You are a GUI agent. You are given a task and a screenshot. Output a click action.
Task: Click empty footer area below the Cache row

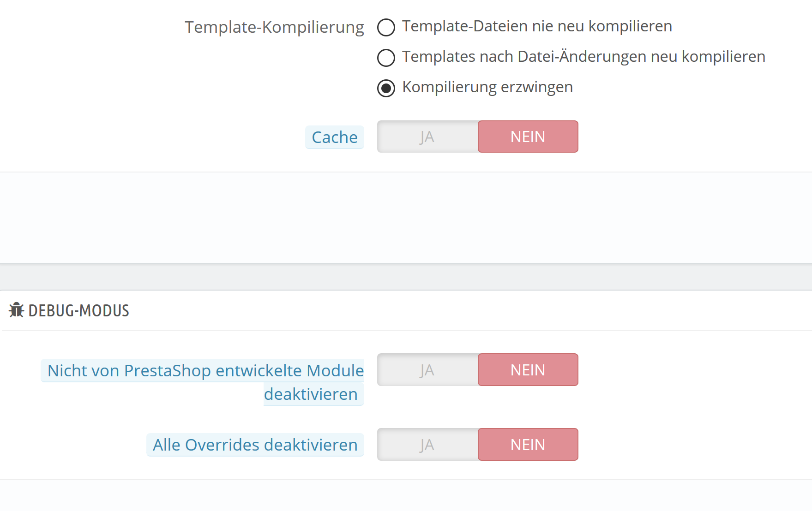pyautogui.click(x=406, y=218)
